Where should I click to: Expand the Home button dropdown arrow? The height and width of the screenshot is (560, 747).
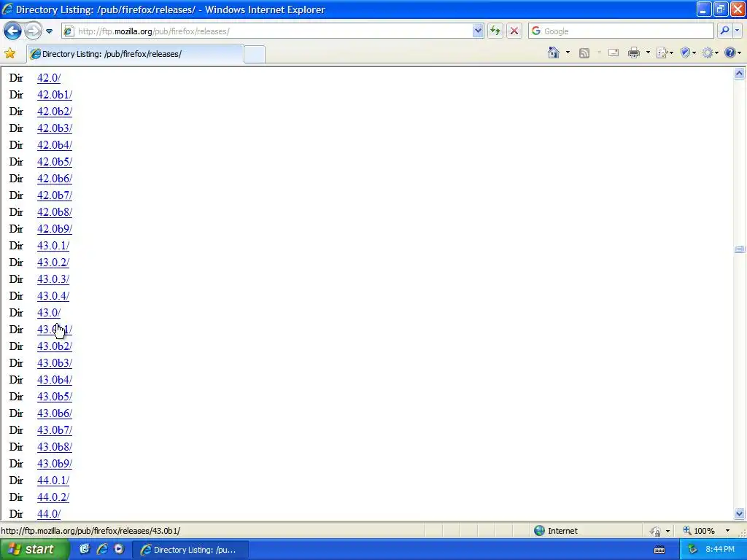pos(568,52)
